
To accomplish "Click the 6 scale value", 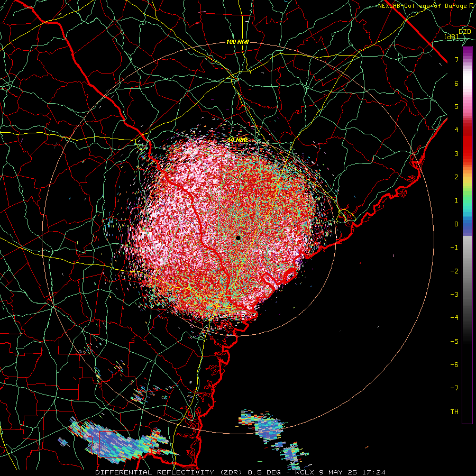I will [x=456, y=83].
